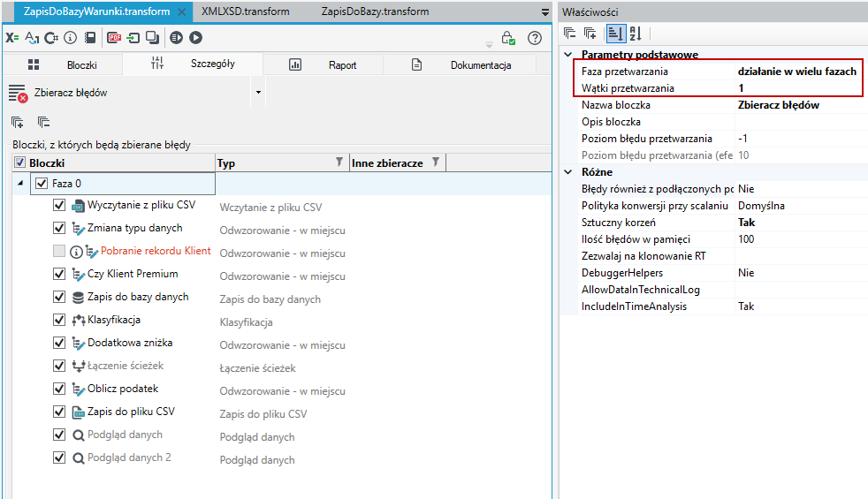
Task: Click the duplicate windows toolbar icon
Action: (152, 38)
